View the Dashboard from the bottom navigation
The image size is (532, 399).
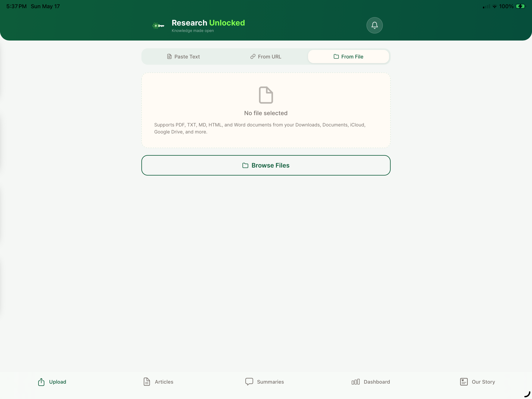coord(371,382)
